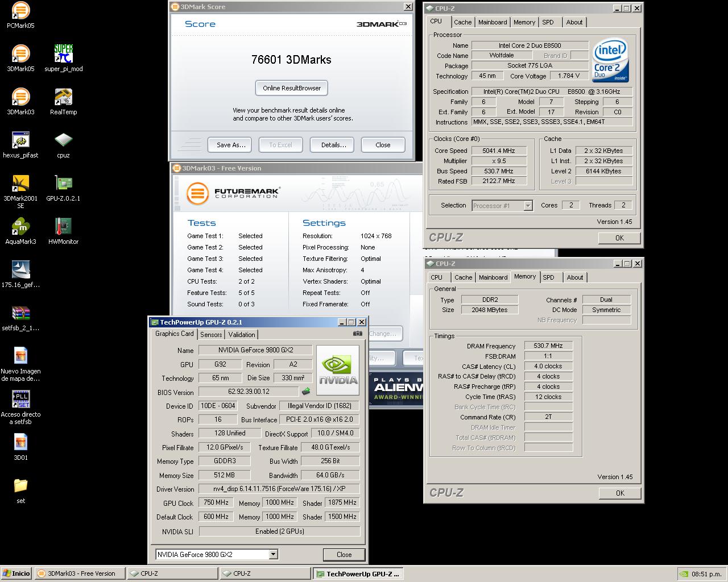Open the RealTemp desktop icon
728x582 pixels.
point(63,102)
